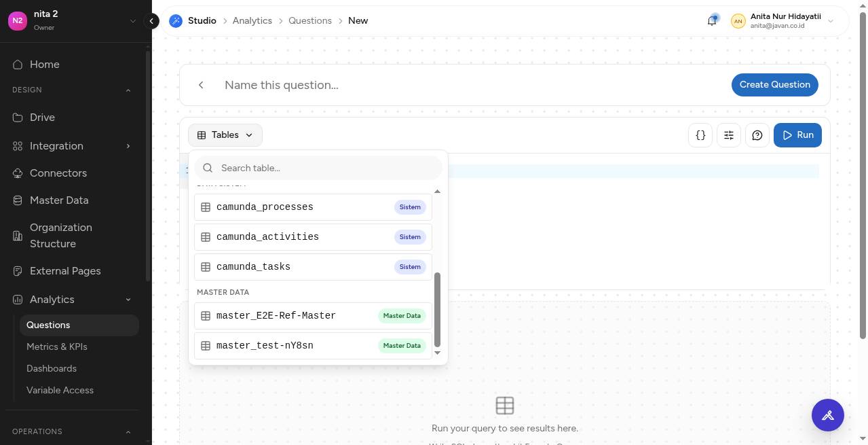Open the curly braces variables button
The width and height of the screenshot is (868, 445).
[x=700, y=135]
